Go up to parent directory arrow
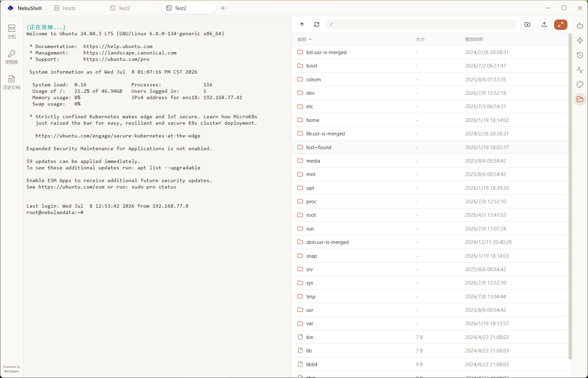 click(302, 25)
